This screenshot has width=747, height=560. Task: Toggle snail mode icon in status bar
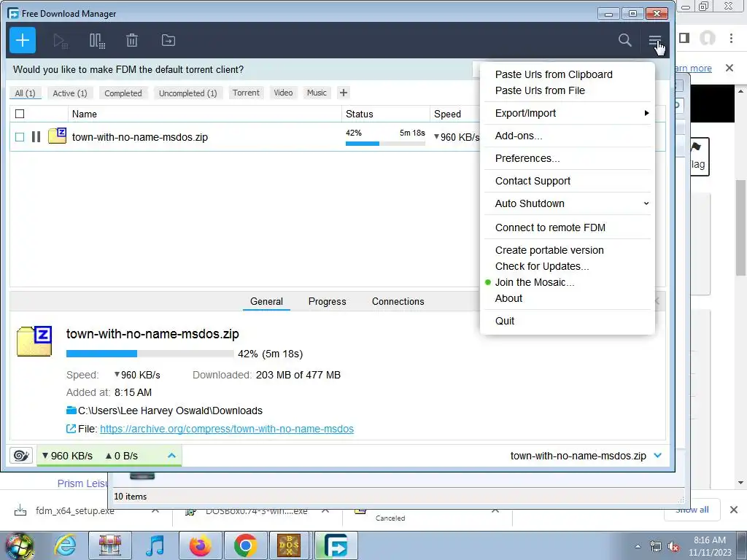point(21,456)
